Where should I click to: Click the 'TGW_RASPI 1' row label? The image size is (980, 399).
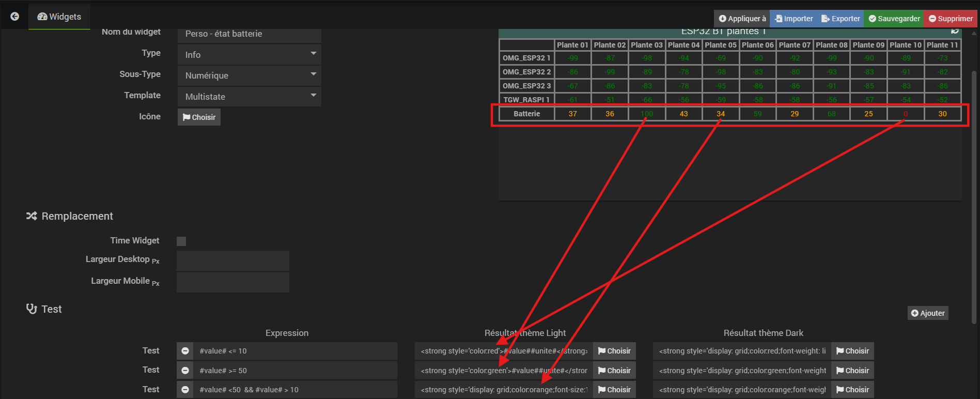526,99
